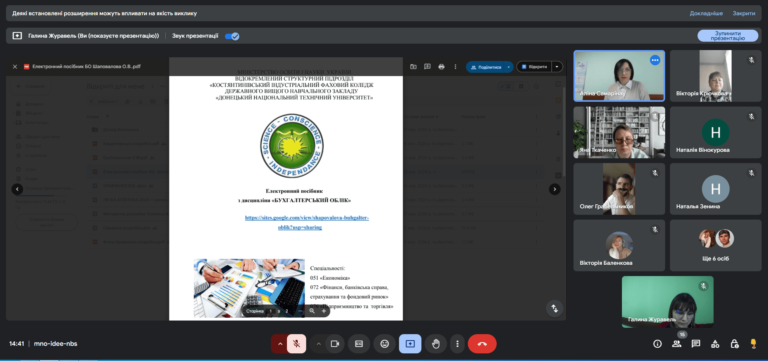The height and width of the screenshot is (361, 768).
Task: Click the tile swap arrows button
Action: pos(554,309)
